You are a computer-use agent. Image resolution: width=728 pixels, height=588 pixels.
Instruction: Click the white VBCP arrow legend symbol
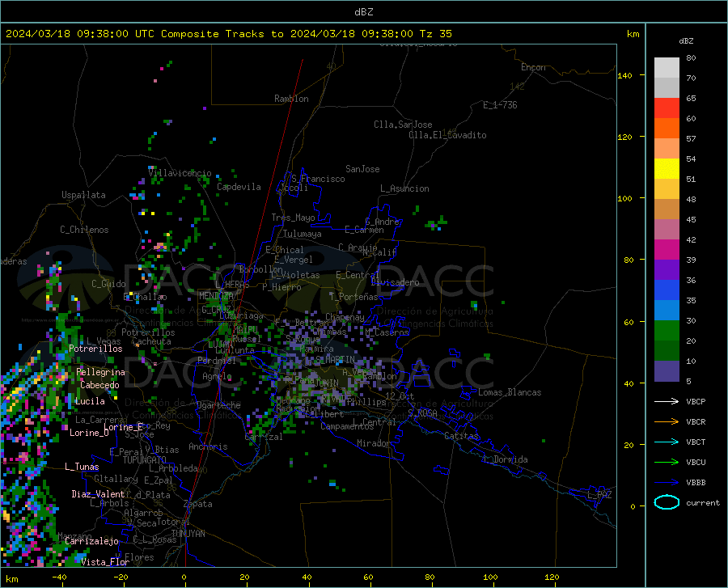667,401
